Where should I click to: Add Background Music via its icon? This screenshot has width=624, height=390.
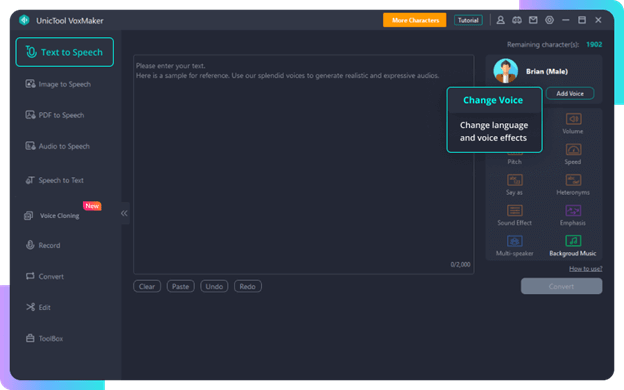click(x=573, y=241)
